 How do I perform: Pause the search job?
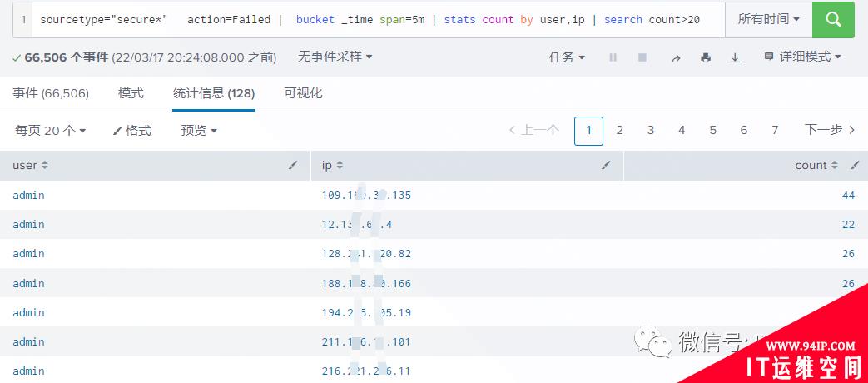(613, 57)
